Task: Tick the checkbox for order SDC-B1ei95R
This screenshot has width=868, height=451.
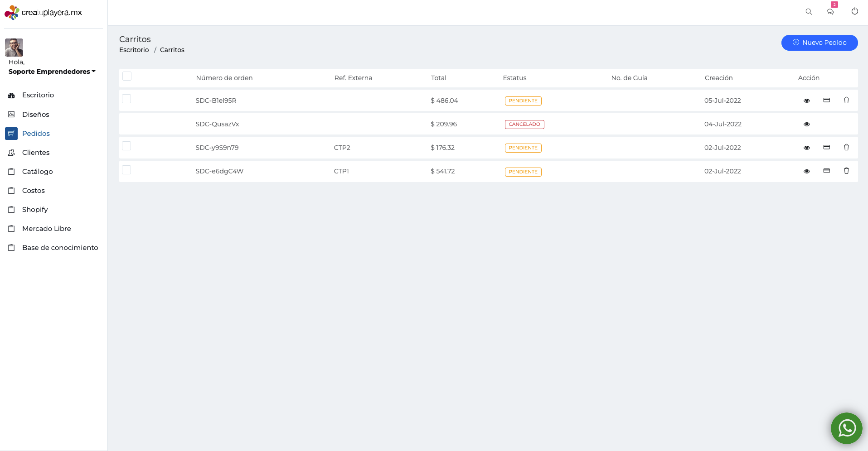Action: [x=126, y=98]
